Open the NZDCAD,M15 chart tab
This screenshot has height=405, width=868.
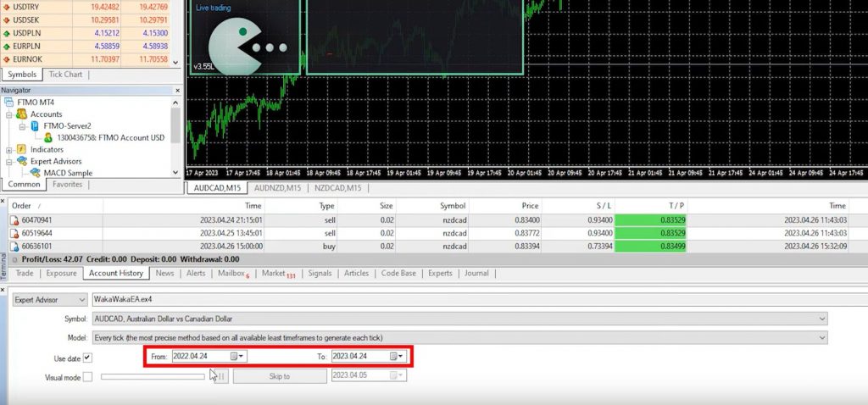tap(337, 188)
